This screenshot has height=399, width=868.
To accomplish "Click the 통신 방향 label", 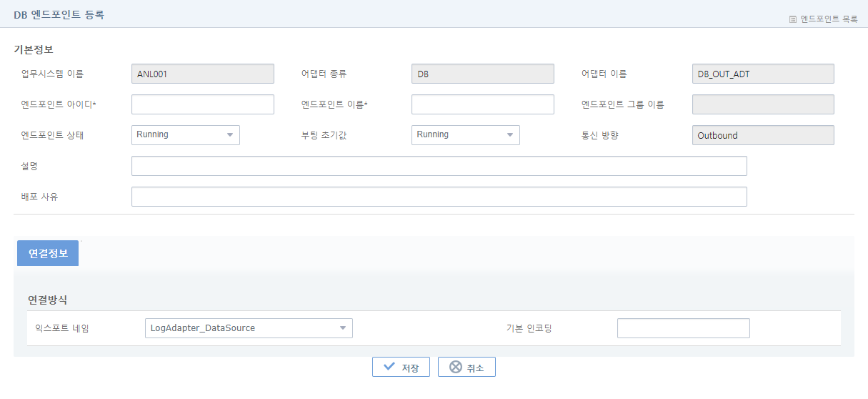I will [600, 135].
